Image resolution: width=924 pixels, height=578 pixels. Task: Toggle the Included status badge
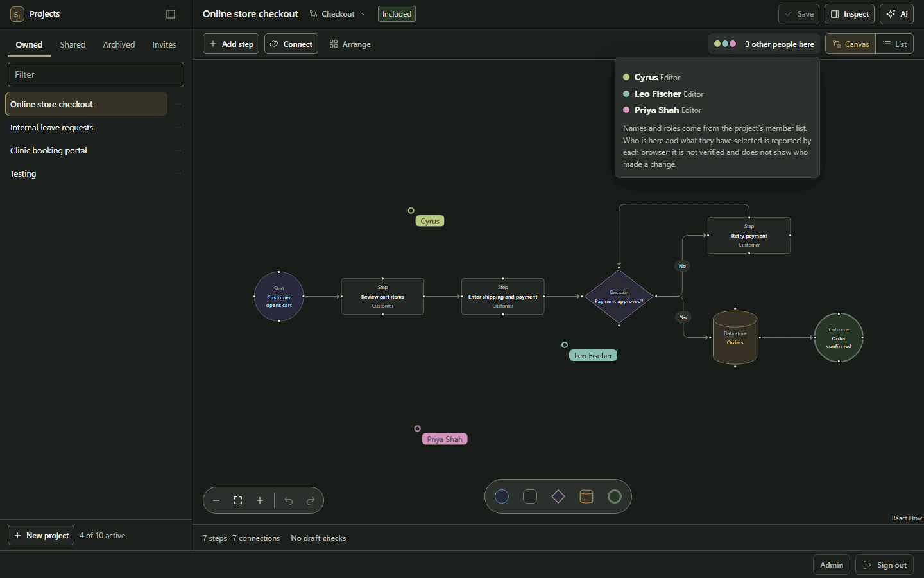click(x=397, y=14)
